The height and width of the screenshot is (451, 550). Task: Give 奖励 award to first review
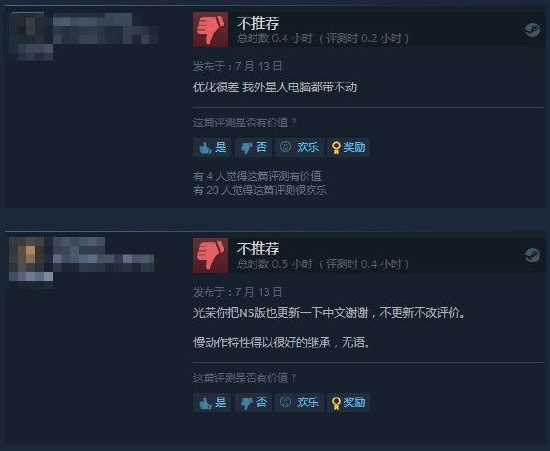tap(348, 147)
